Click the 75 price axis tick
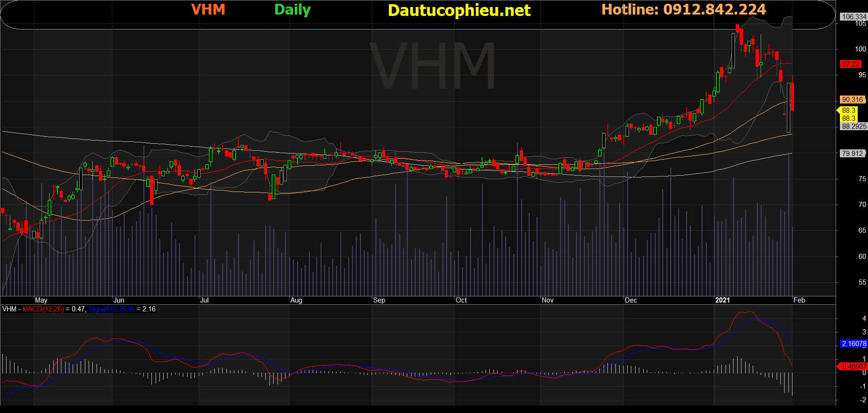 click(x=862, y=179)
